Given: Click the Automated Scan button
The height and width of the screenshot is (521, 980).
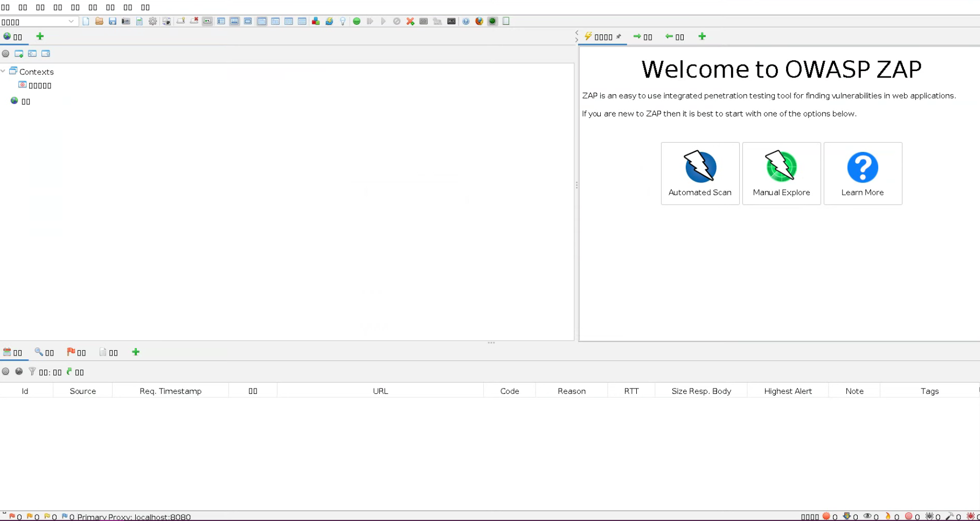Looking at the screenshot, I should click(x=700, y=173).
